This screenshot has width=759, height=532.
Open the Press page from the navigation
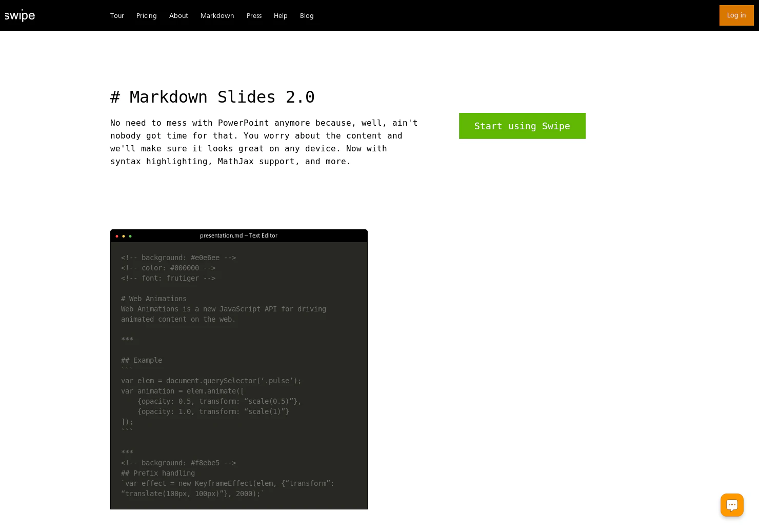click(x=254, y=15)
